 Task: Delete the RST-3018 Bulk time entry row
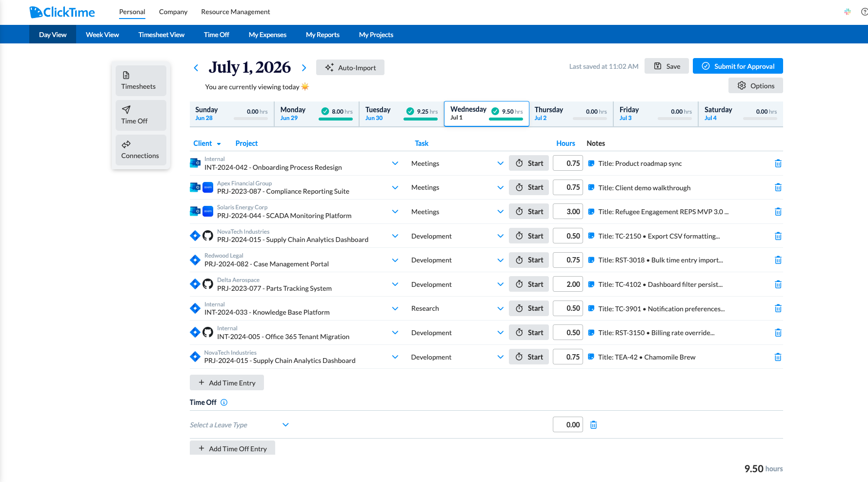point(778,260)
